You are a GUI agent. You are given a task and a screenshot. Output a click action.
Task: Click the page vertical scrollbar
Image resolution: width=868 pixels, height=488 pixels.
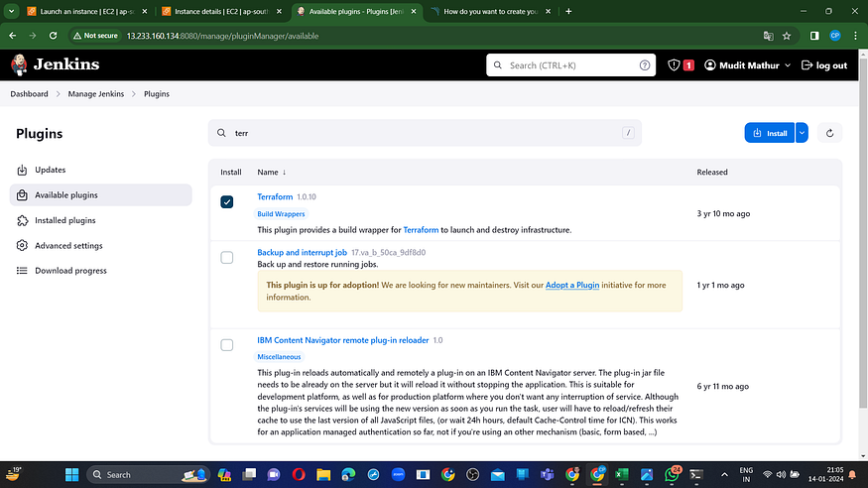click(862, 232)
